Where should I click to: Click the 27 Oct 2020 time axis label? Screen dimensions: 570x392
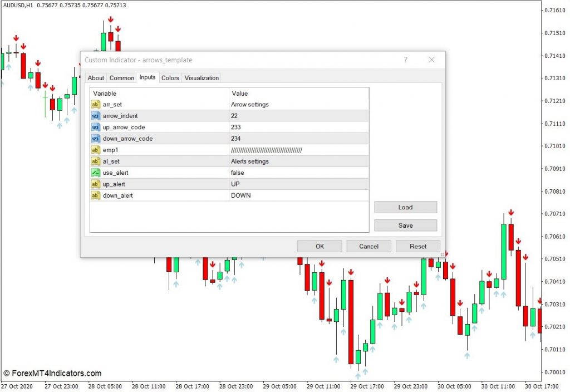(x=18, y=386)
